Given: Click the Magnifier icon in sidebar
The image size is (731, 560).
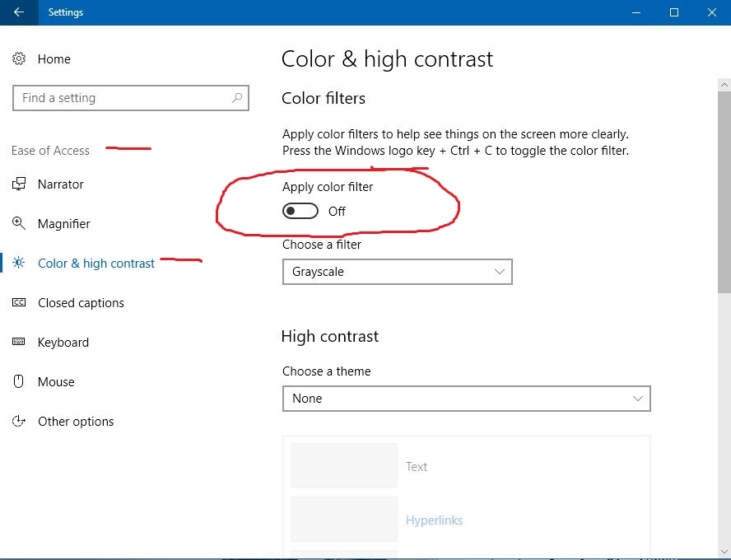Looking at the screenshot, I should coord(19,223).
